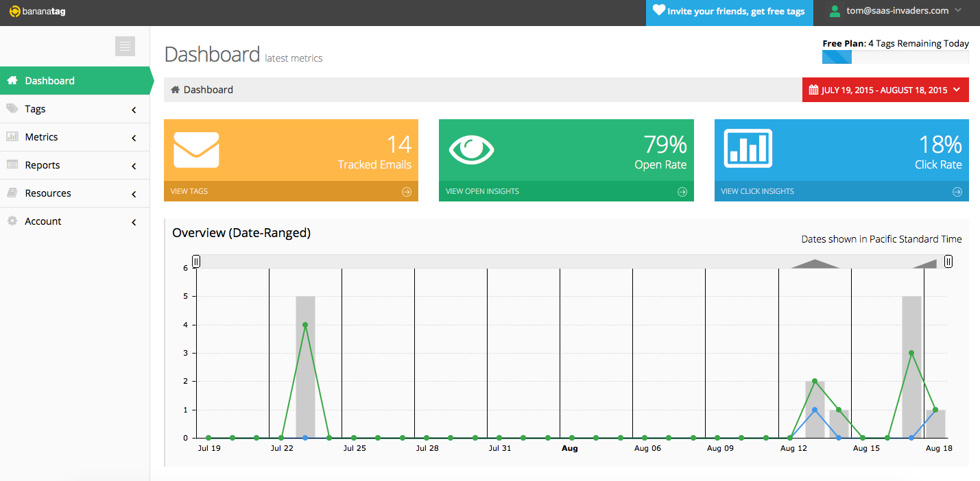Click the Dashboard breadcrumb link
The width and height of the screenshot is (980, 481).
(208, 90)
